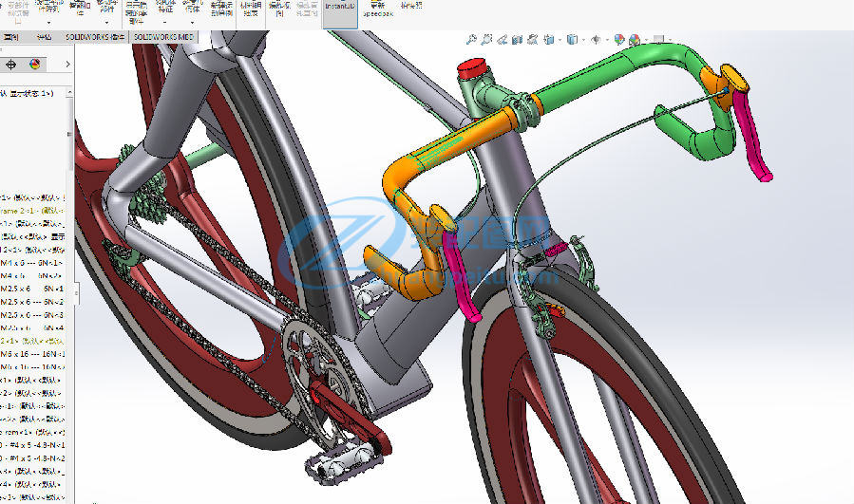Open the Hide/Show Items dropdown arrow
Screen dimensions: 854x504
click(607, 40)
